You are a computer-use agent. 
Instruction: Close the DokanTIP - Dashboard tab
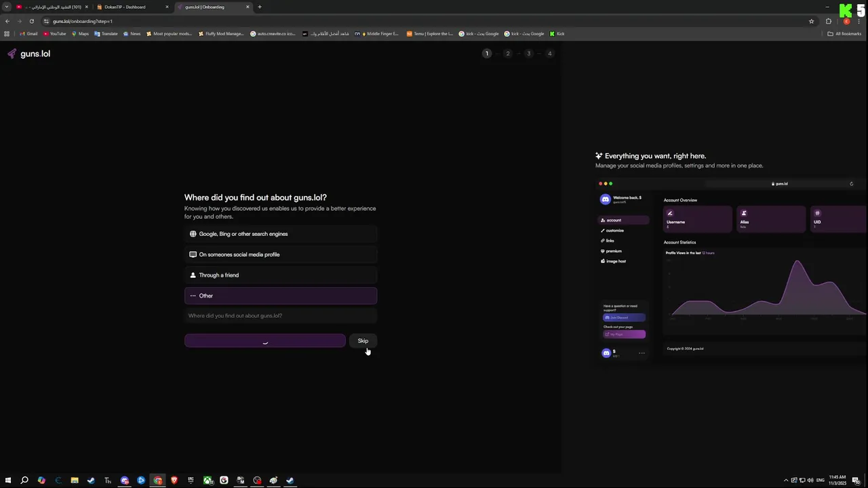(167, 7)
